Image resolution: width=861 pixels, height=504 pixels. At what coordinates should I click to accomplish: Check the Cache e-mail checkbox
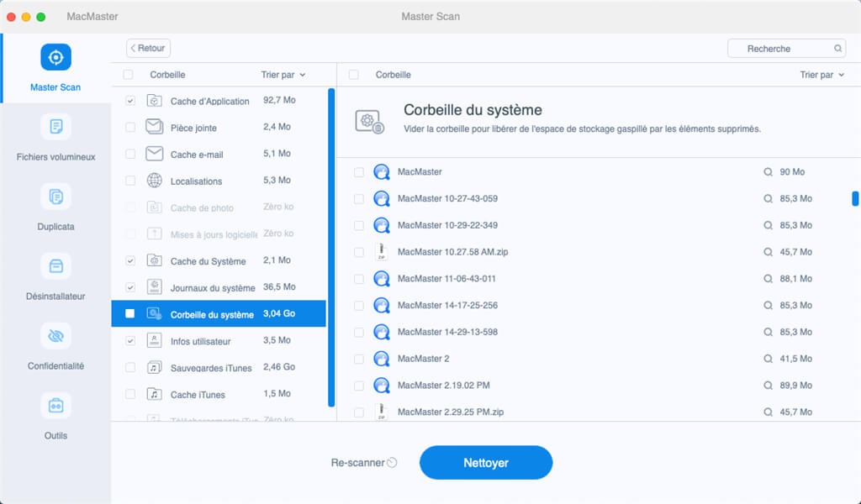[130, 154]
